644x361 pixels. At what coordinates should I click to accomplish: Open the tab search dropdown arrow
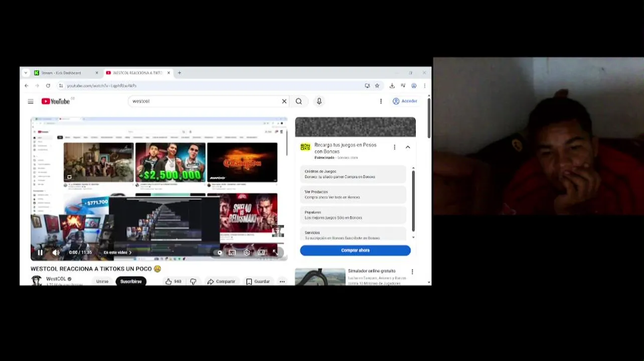[x=26, y=73]
